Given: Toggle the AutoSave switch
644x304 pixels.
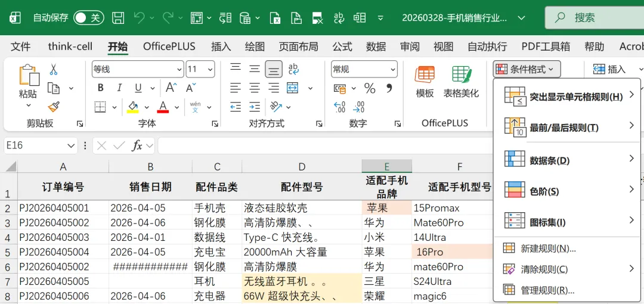Looking at the screenshot, I should [88, 18].
